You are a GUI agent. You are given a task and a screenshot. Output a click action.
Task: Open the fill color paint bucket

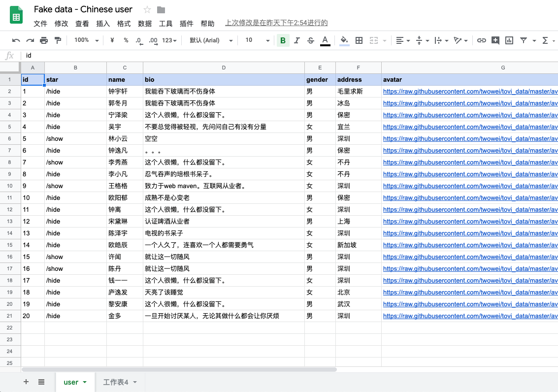[x=344, y=40]
